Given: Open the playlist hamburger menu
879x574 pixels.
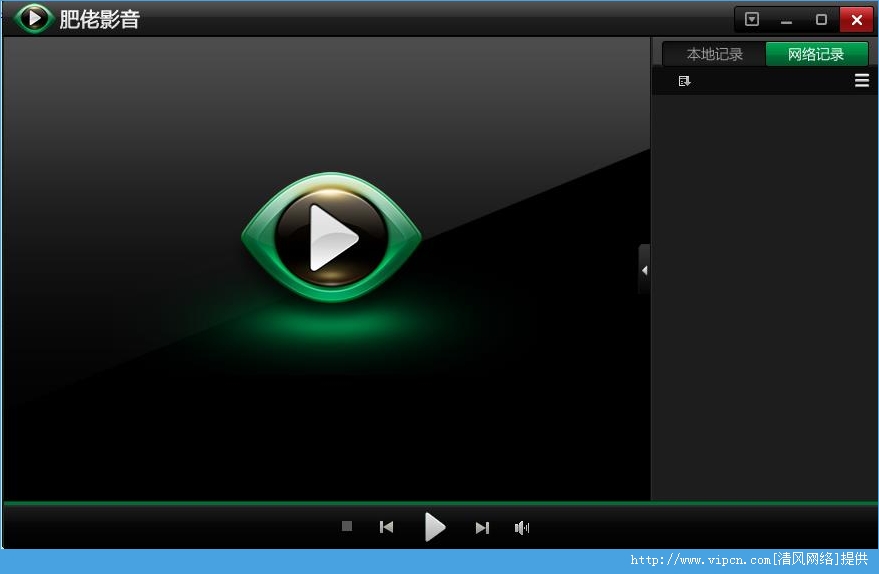Looking at the screenshot, I should pyautogui.click(x=862, y=81).
